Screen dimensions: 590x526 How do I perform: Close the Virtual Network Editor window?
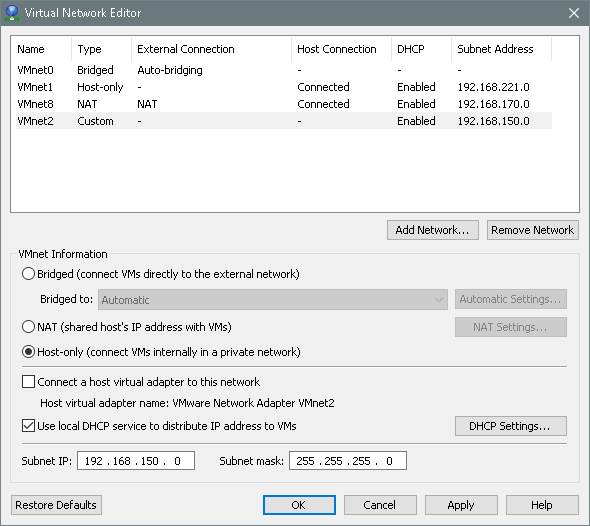coord(573,13)
